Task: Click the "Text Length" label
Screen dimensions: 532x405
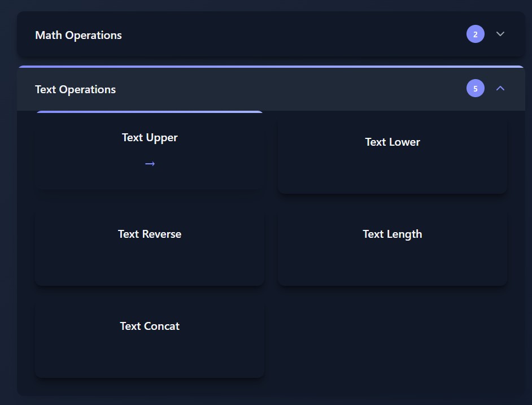Action: pyautogui.click(x=392, y=234)
